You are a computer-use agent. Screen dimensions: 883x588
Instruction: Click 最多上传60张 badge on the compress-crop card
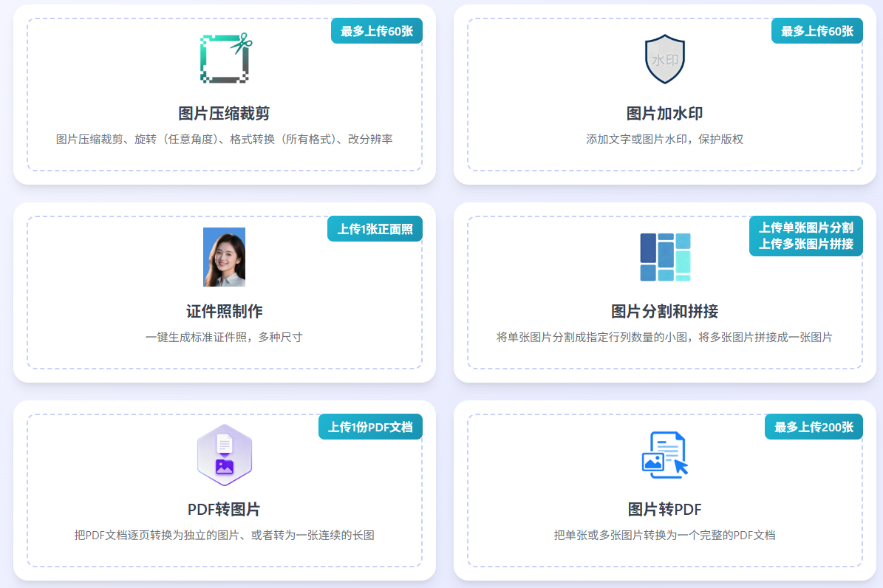[x=376, y=31]
